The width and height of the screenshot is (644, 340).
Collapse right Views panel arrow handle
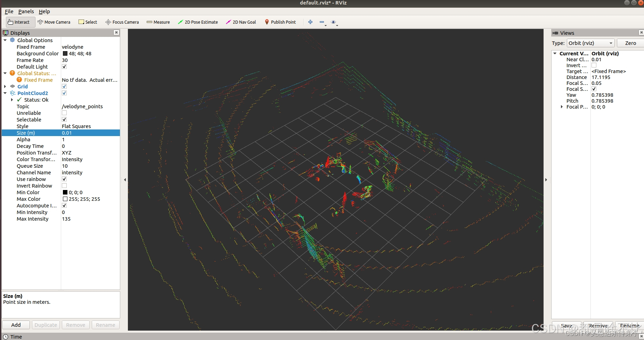pos(546,180)
